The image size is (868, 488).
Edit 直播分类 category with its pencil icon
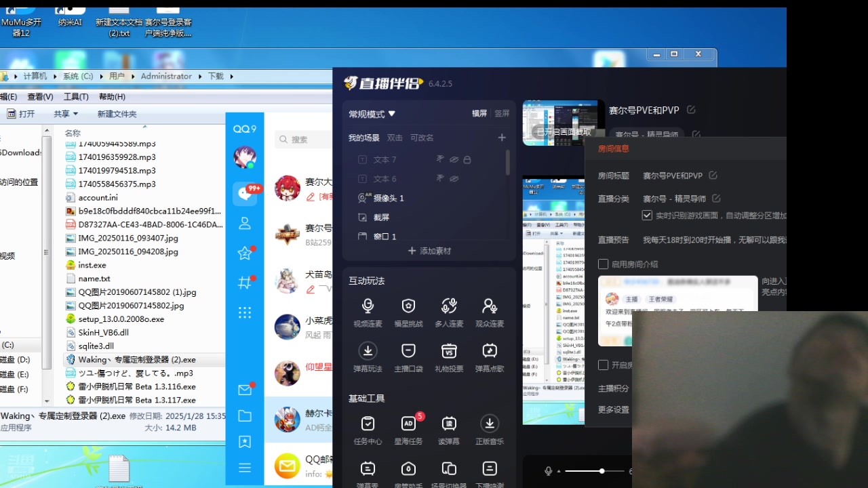tap(716, 199)
